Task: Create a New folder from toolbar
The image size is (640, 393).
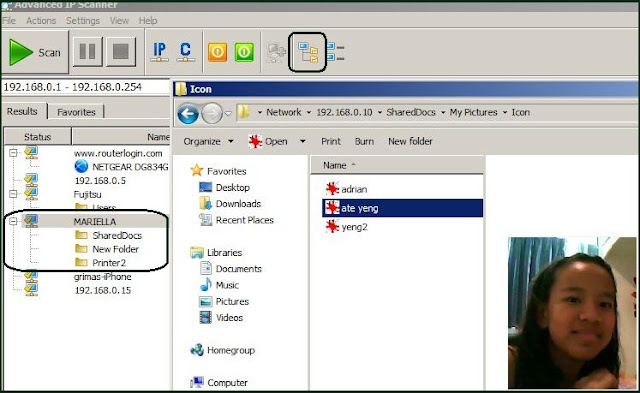Action: pyautogui.click(x=410, y=141)
